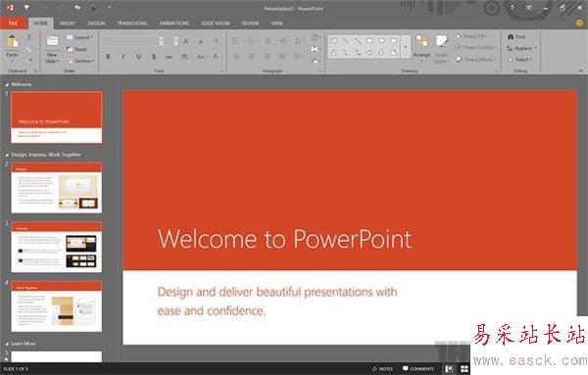Align text left in Paragraph group

[237, 57]
